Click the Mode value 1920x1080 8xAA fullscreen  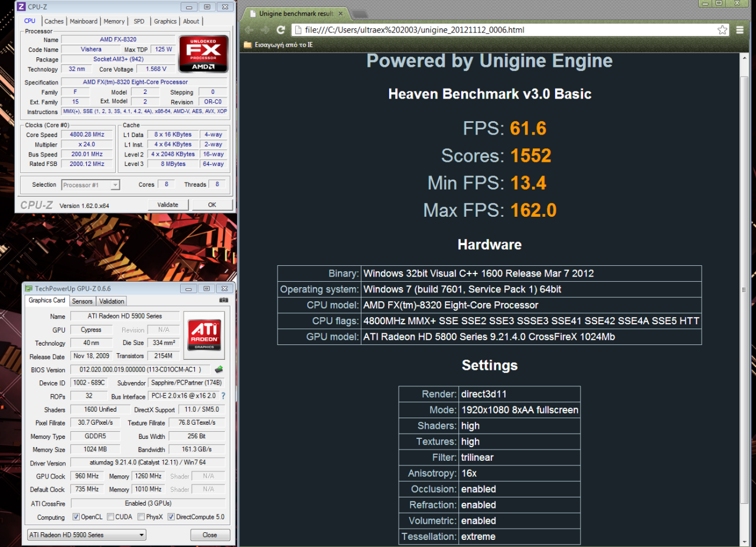520,410
